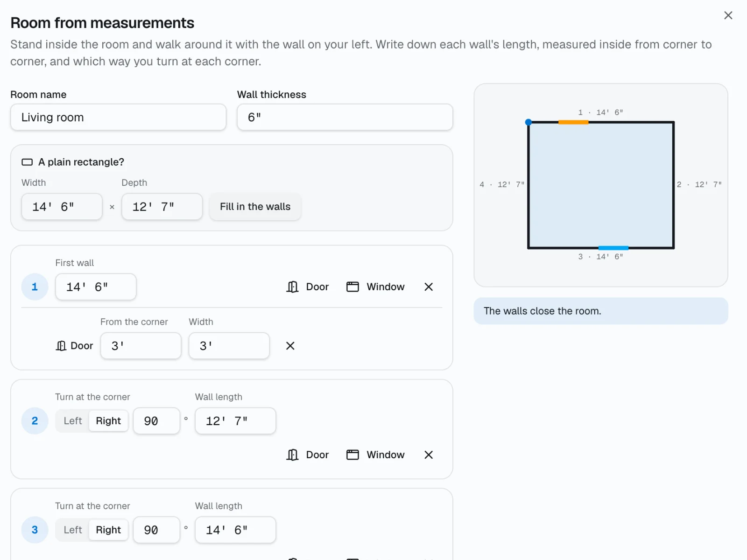Click the "A plain rectangle?" heading
The height and width of the screenshot is (560, 747).
(81, 162)
